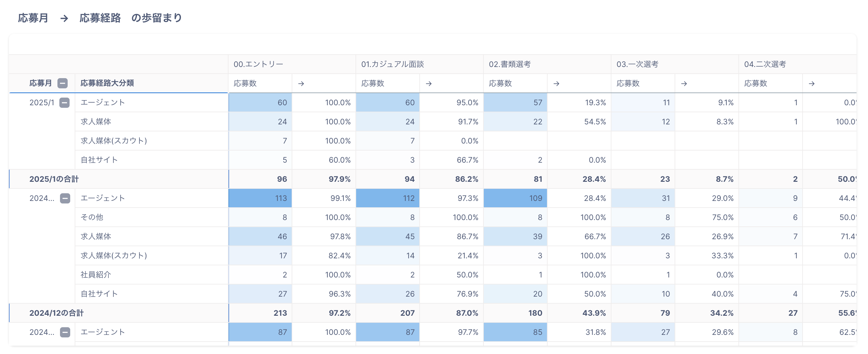Click arrow icon under 01.カジュアル面談 column
This screenshot has height=354, width=868.
pyautogui.click(x=429, y=84)
